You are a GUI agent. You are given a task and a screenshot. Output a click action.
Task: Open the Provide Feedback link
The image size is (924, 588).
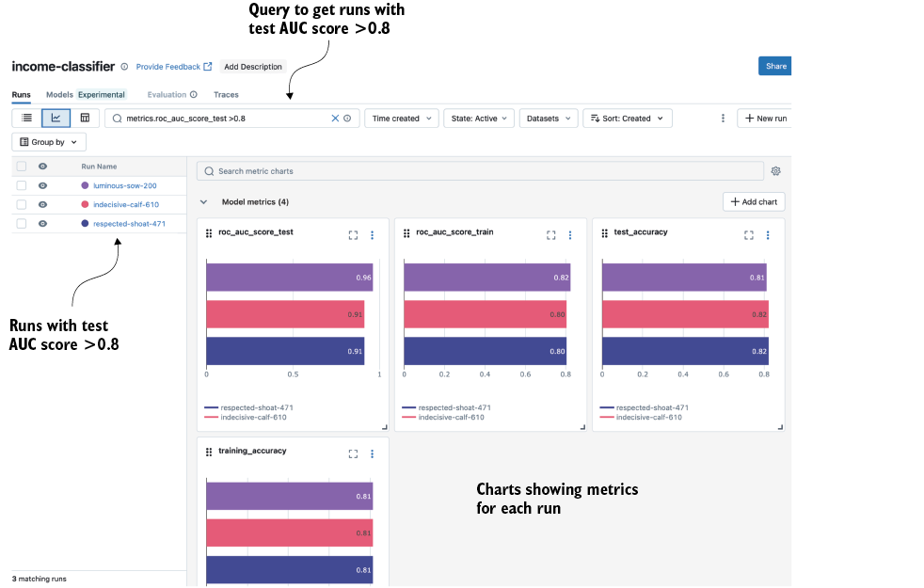[x=174, y=67]
